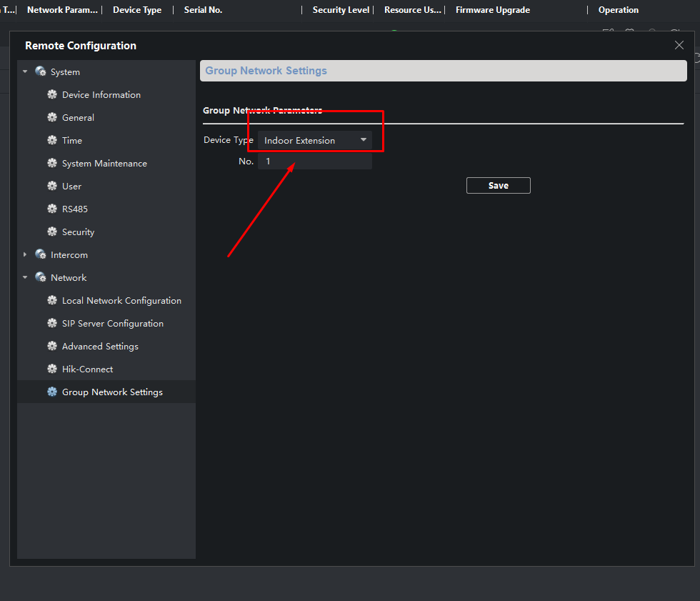Open Local Network Configuration
This screenshot has height=601, width=700.
click(x=121, y=300)
